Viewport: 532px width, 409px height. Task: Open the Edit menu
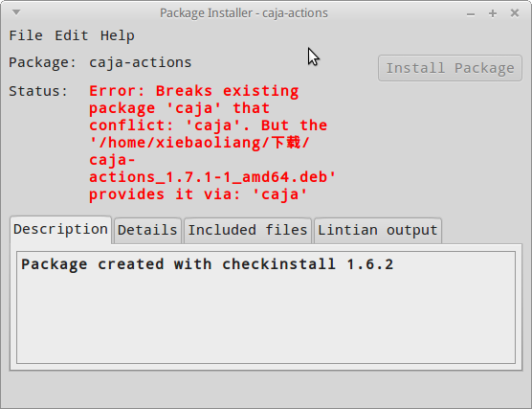72,35
